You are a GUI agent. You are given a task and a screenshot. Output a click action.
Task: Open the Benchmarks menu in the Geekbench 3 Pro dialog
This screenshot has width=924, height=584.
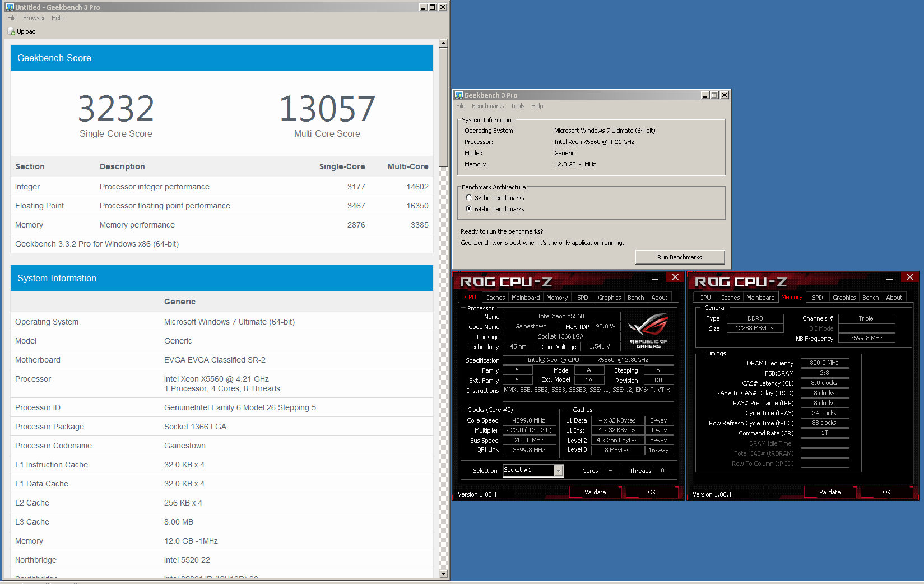487,106
